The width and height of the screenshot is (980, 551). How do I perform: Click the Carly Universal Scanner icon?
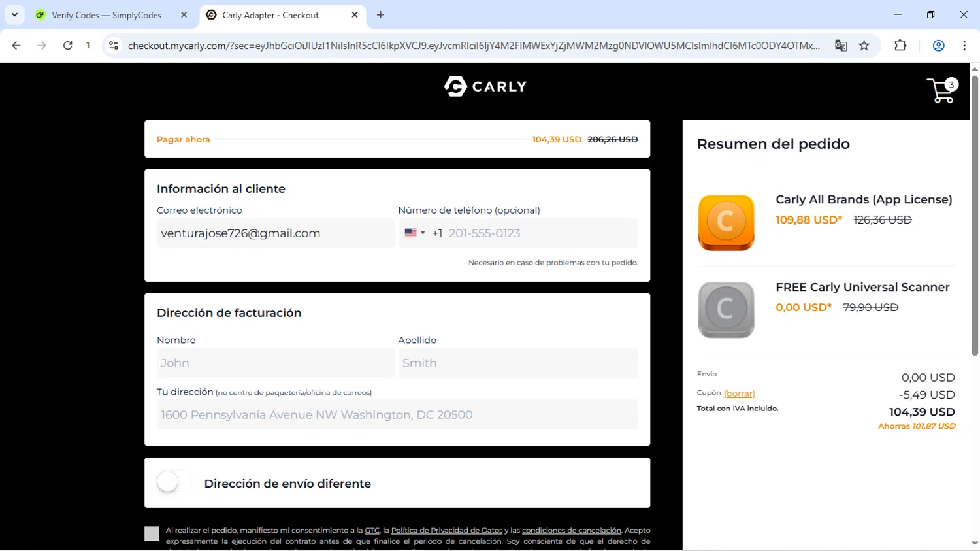tap(726, 310)
